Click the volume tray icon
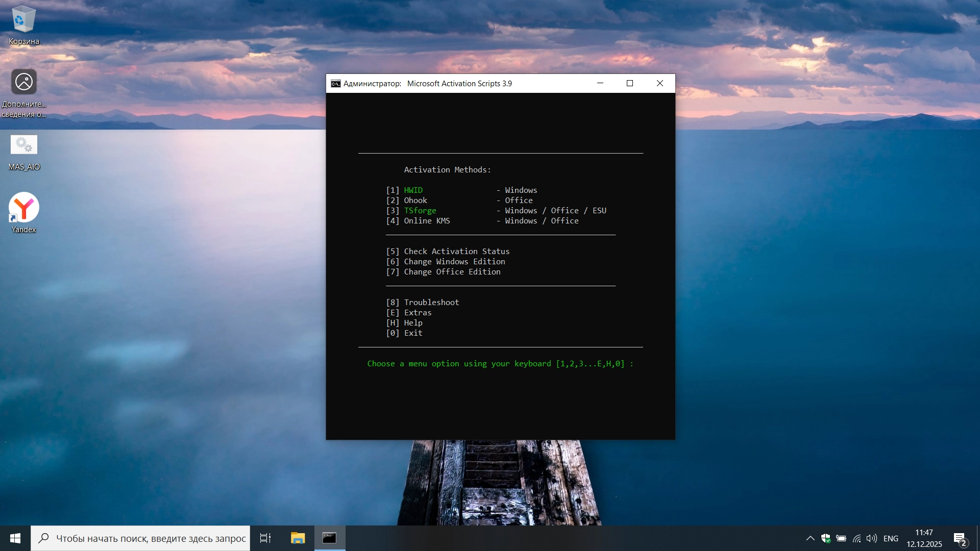The width and height of the screenshot is (980, 551). (871, 538)
